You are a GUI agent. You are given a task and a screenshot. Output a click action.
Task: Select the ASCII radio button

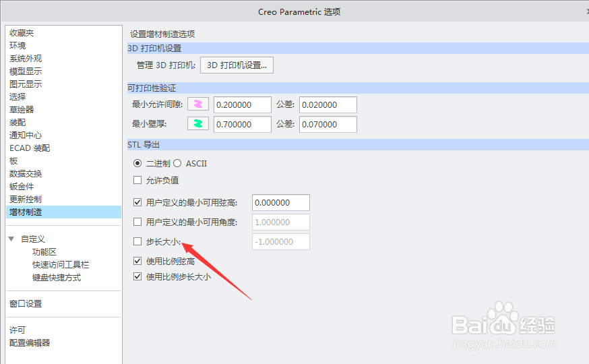(x=177, y=163)
